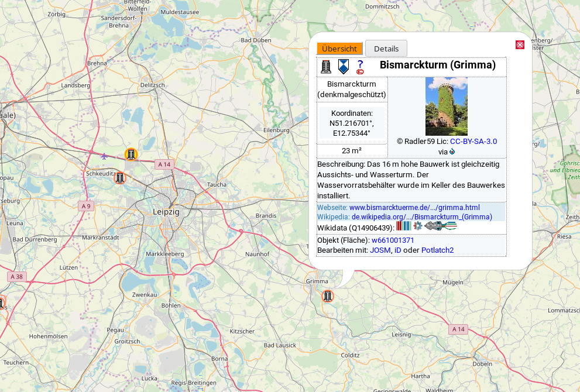Open the Wikimedia Commons icon after 'via'
This screenshot has width=580, height=392.
452,151
